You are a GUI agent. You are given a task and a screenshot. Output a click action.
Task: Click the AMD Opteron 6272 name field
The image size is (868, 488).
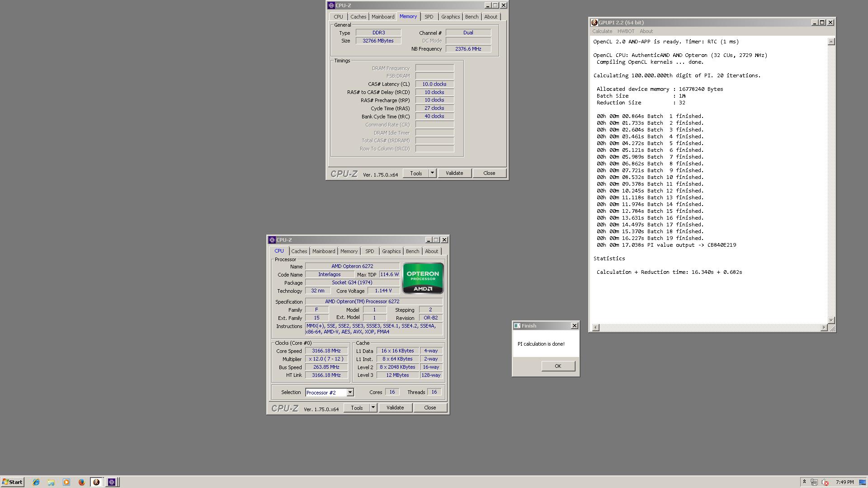point(352,267)
